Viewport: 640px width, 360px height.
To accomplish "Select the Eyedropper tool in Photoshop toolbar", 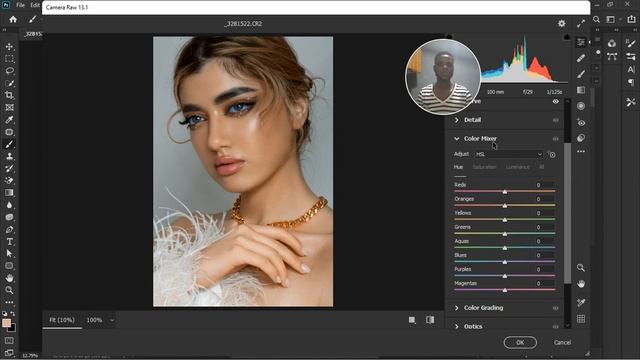I will point(9,120).
